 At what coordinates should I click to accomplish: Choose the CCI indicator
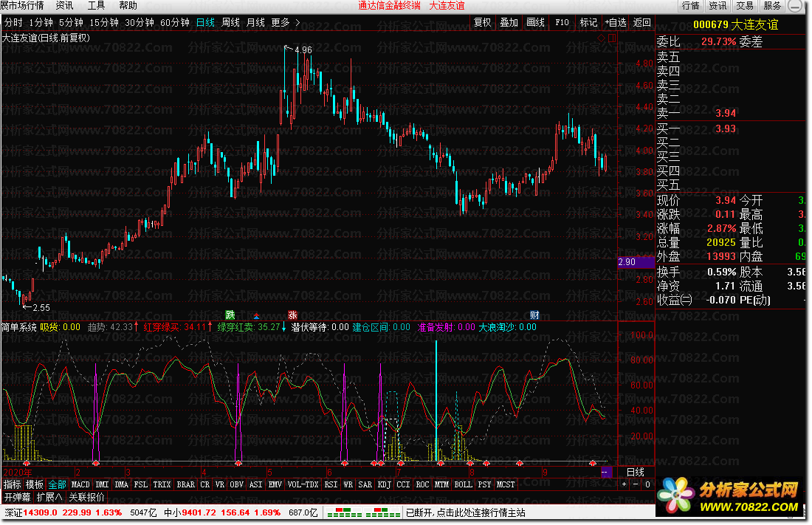(403, 484)
